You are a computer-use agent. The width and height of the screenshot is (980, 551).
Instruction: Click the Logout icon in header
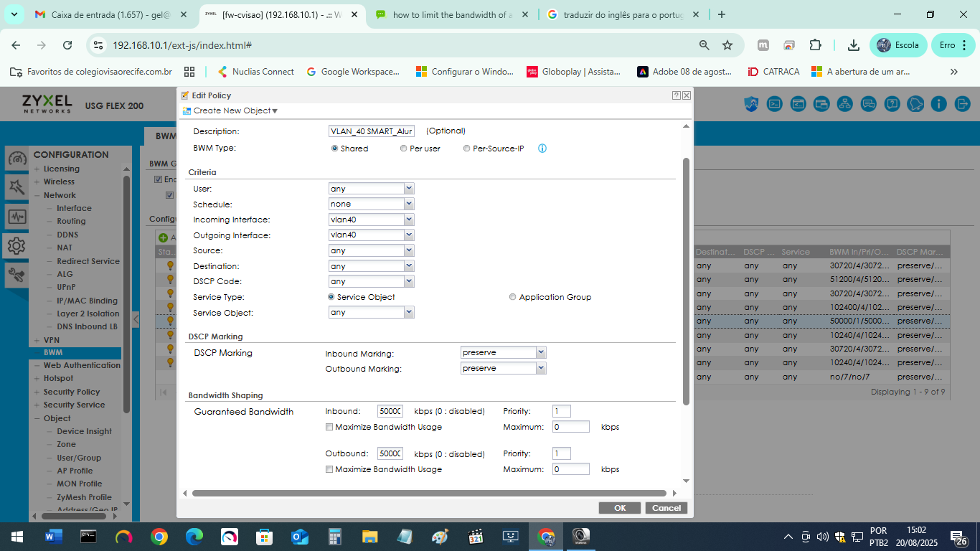(x=962, y=104)
